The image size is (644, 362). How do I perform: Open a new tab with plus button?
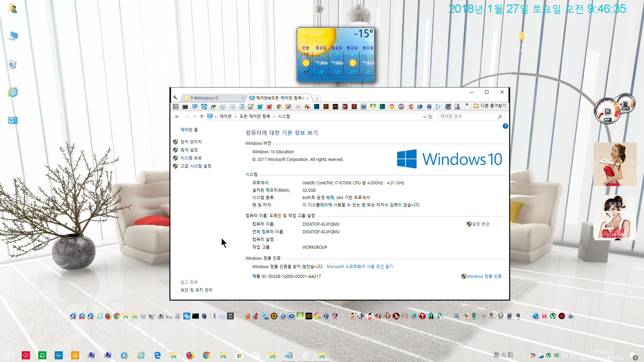pyautogui.click(x=317, y=98)
